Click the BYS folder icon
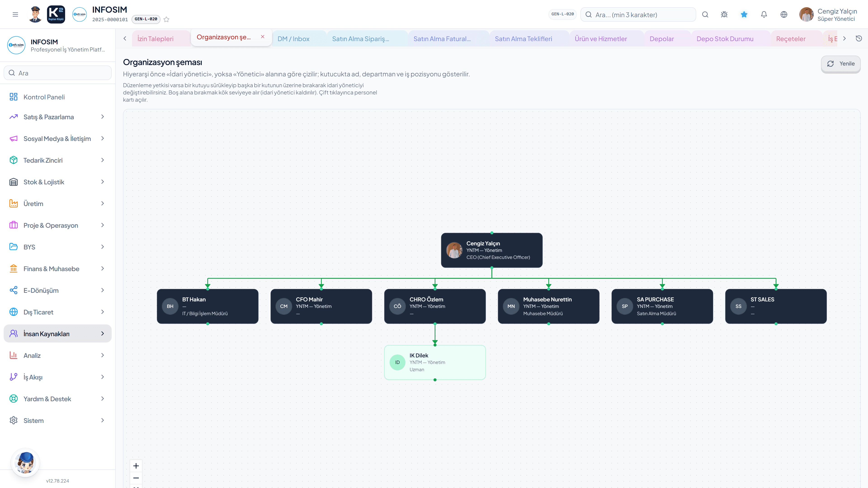The width and height of the screenshot is (868, 488). click(x=14, y=247)
